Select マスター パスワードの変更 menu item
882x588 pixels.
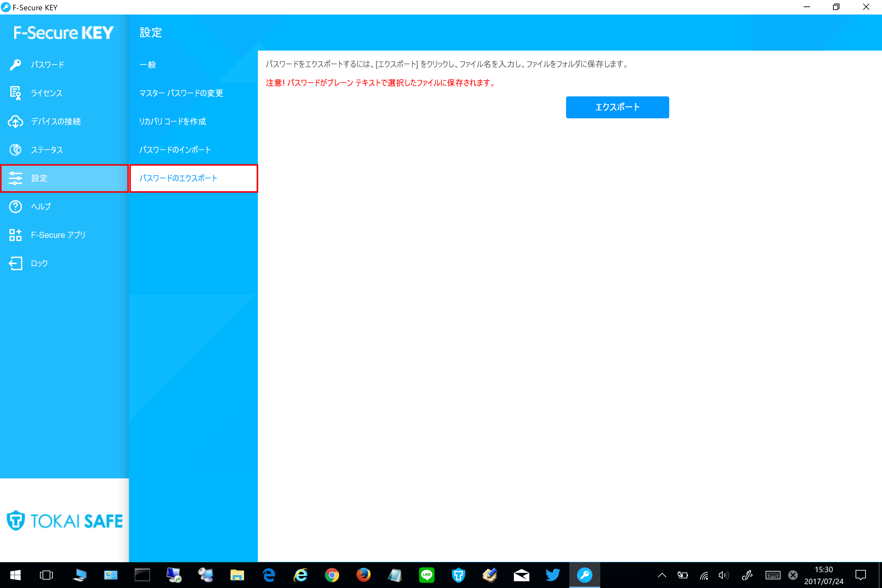point(181,93)
